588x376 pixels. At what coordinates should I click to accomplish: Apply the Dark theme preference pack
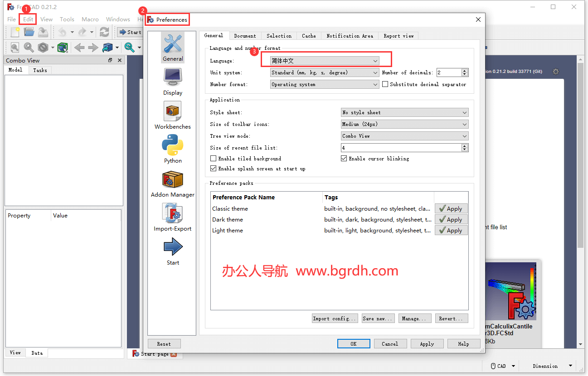click(x=451, y=220)
